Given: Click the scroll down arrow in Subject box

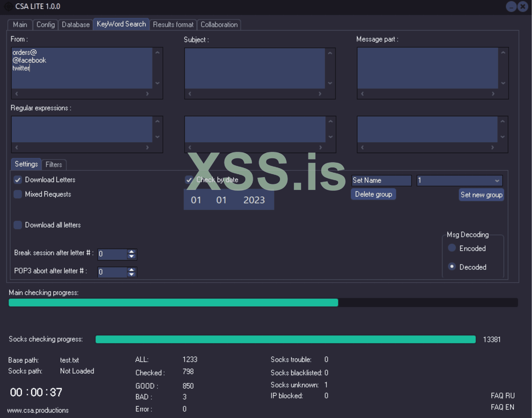Looking at the screenshot, I should pyautogui.click(x=330, y=83).
